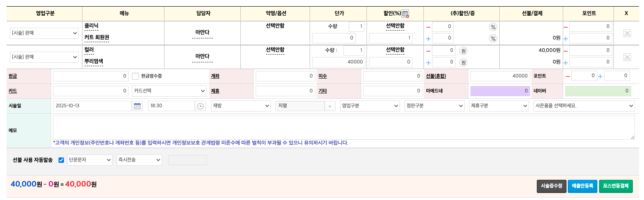Click the calendar icon beside the 할인(%) header
The width and height of the screenshot is (644, 200).
(x=405, y=14)
